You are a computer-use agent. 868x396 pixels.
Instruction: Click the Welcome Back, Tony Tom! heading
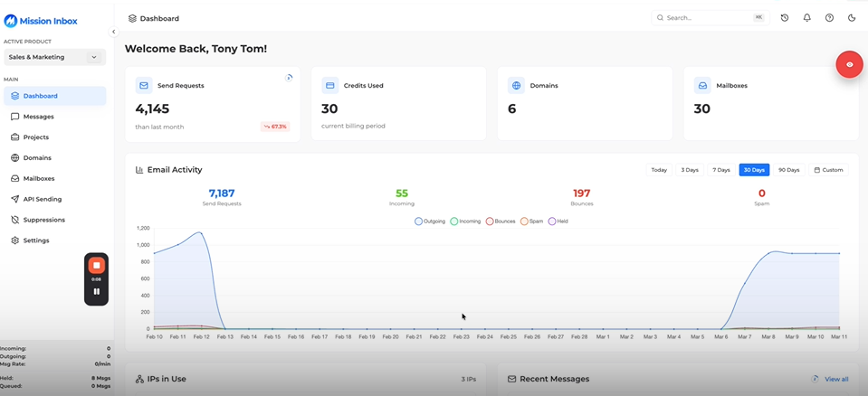point(196,49)
